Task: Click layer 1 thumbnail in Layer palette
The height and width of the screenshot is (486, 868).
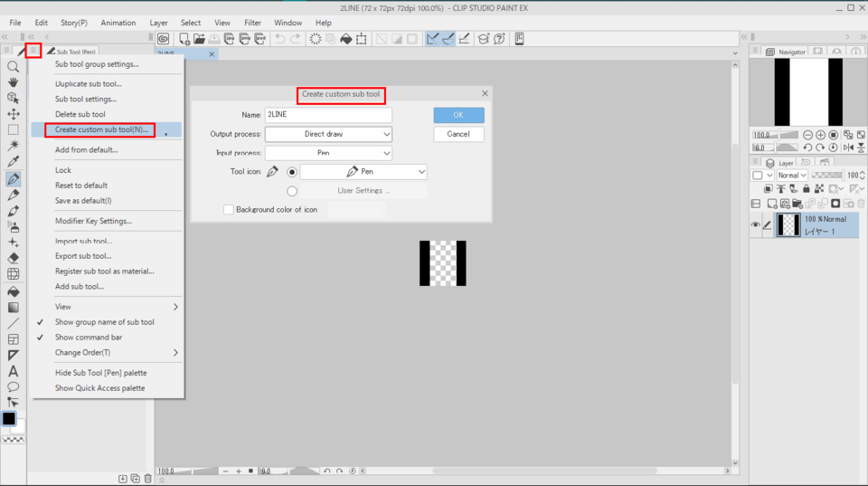Action: point(788,225)
